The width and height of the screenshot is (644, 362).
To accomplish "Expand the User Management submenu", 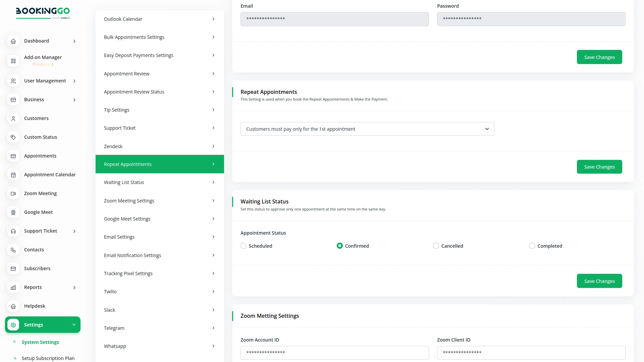I will (74, 81).
